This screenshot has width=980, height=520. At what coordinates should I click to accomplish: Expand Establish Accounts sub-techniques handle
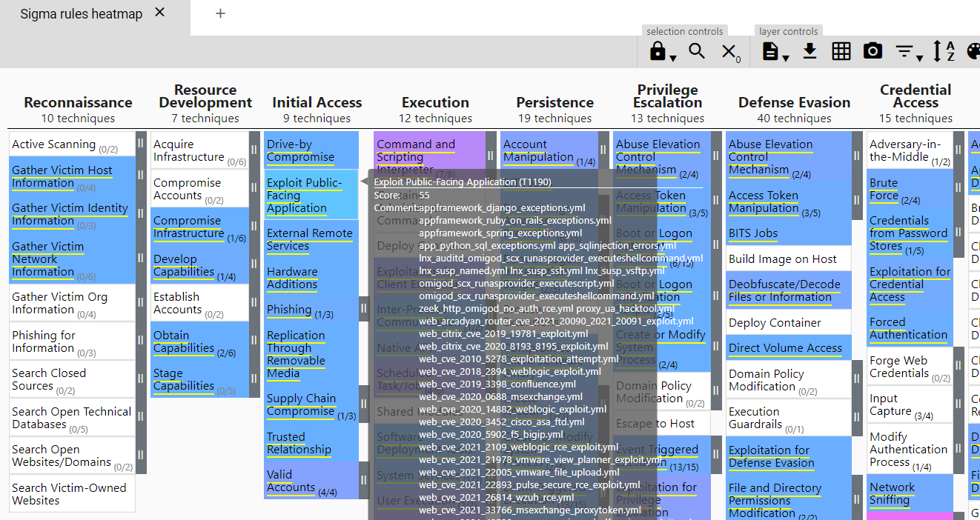click(x=254, y=303)
